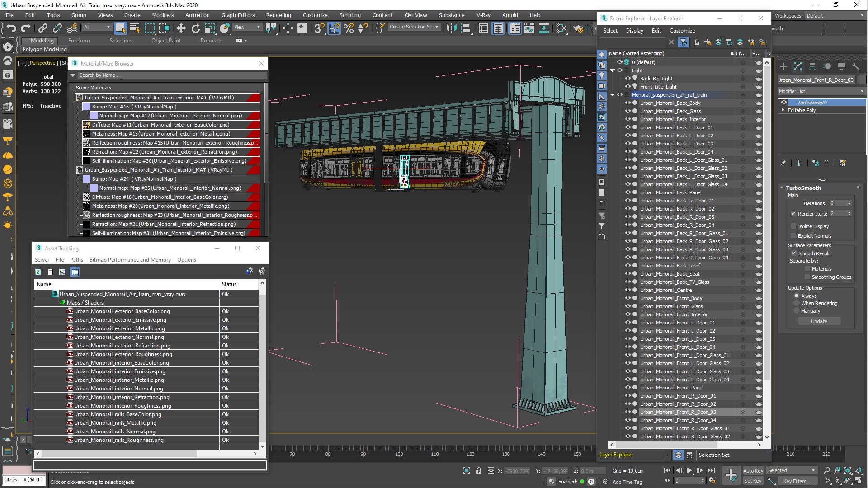Click the object color swatch beside name
This screenshot has height=488, width=868.
862,80
